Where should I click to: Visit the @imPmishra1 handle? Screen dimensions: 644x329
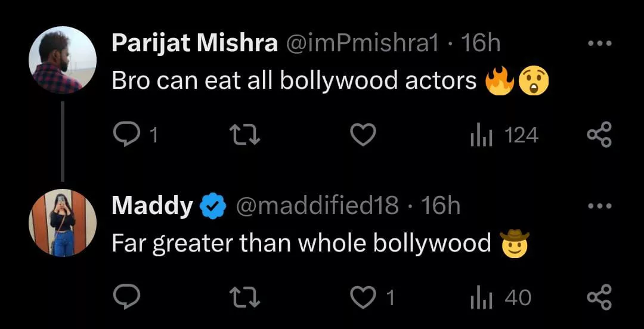click(x=364, y=43)
